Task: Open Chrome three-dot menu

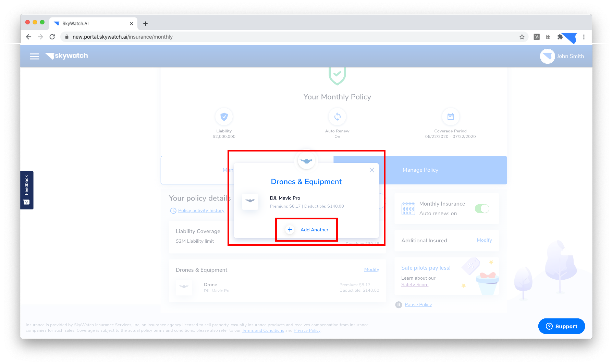Action: pos(584,37)
